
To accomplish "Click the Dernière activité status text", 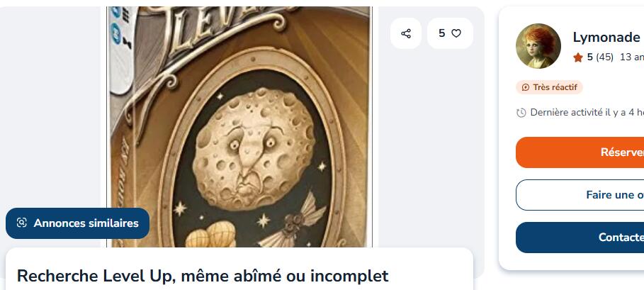I will tap(587, 113).
